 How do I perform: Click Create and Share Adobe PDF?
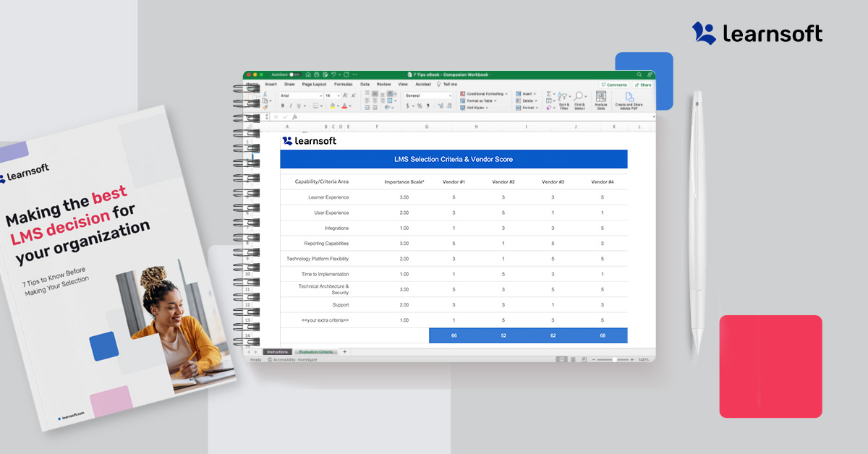629,97
